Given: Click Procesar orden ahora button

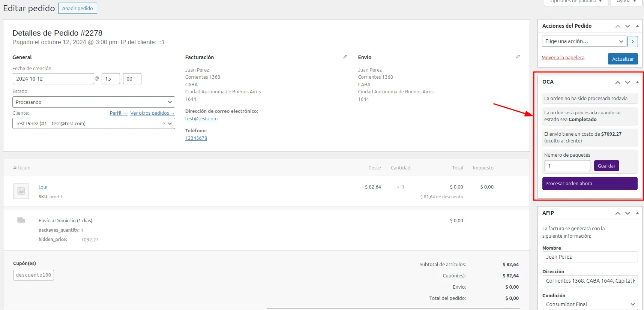Looking at the screenshot, I should pyautogui.click(x=590, y=184).
